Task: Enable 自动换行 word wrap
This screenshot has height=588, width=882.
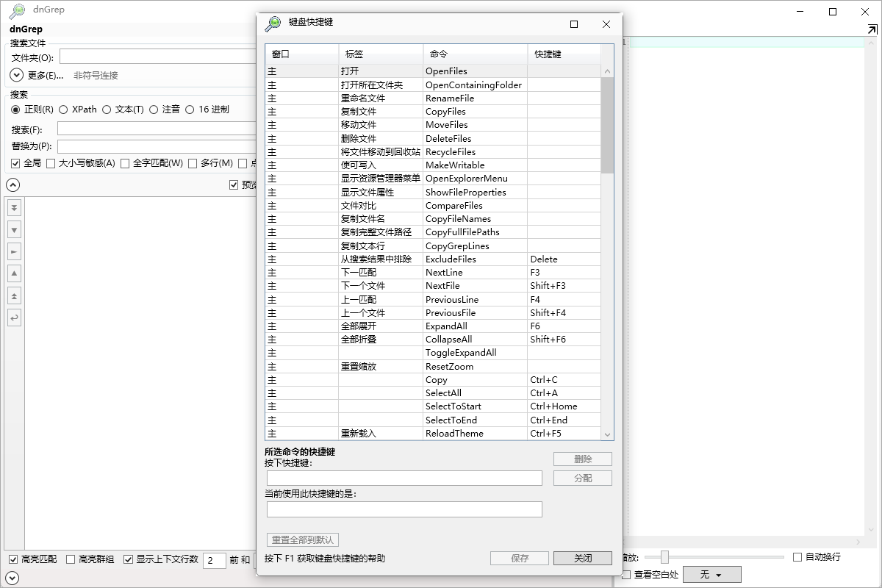Action: [797, 556]
